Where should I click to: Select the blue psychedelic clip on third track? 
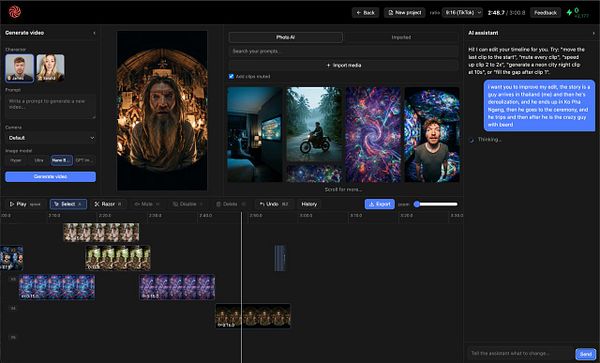point(57,287)
